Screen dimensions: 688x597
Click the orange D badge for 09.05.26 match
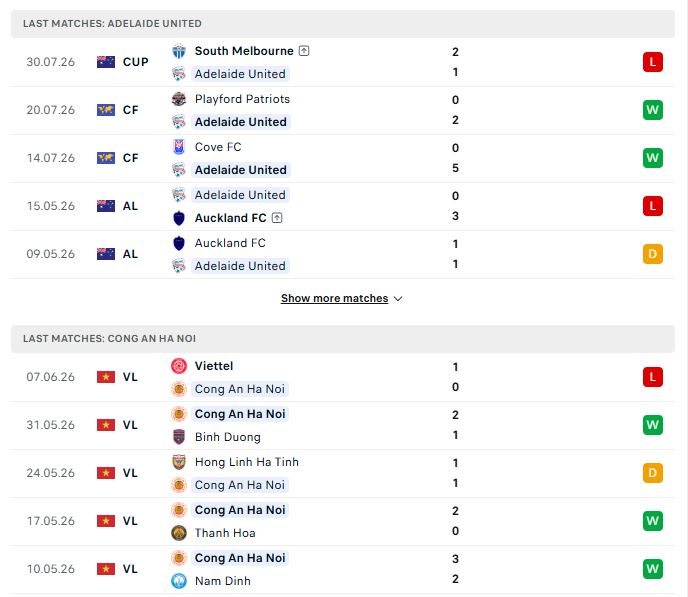652,254
